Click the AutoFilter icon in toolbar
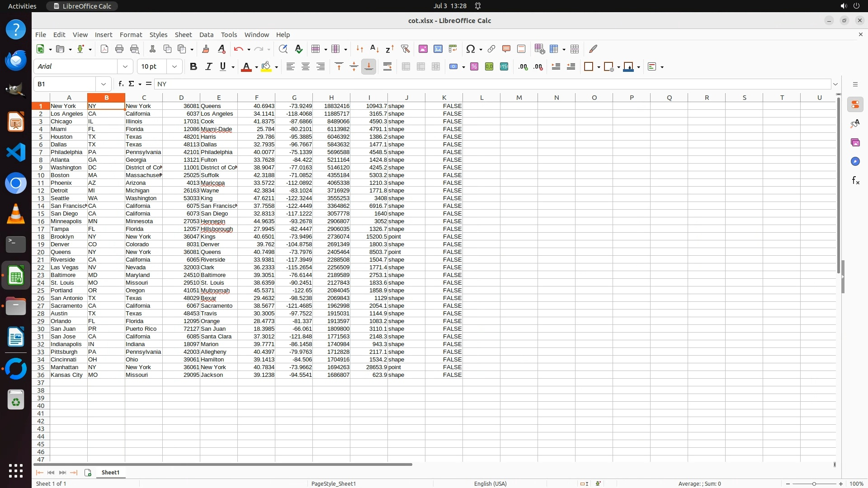Image resolution: width=868 pixels, height=488 pixels. tap(405, 49)
